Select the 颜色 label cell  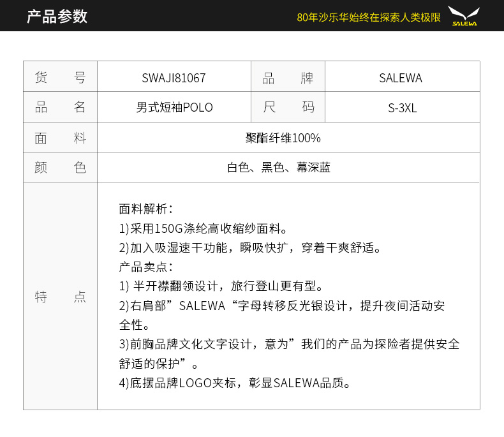point(60,167)
